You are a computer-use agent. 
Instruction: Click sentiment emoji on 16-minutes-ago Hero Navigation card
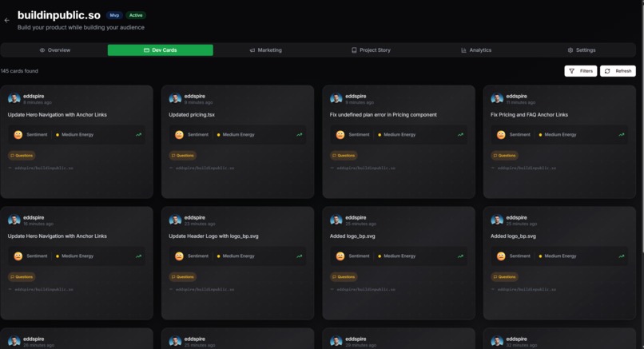point(18,256)
